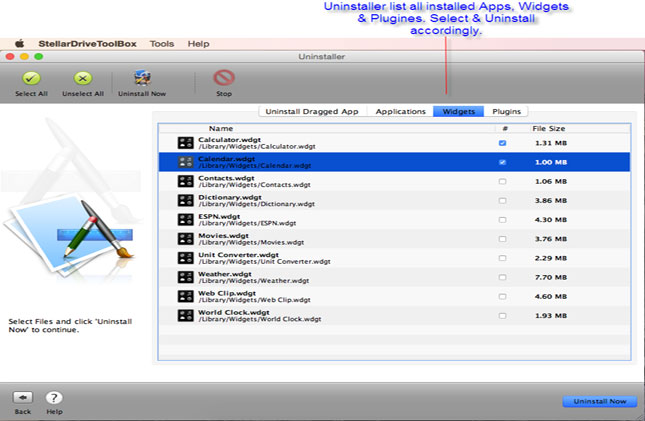The image size is (645, 421).
Task: Check the ESPN.wdgt checkbox
Action: (502, 220)
